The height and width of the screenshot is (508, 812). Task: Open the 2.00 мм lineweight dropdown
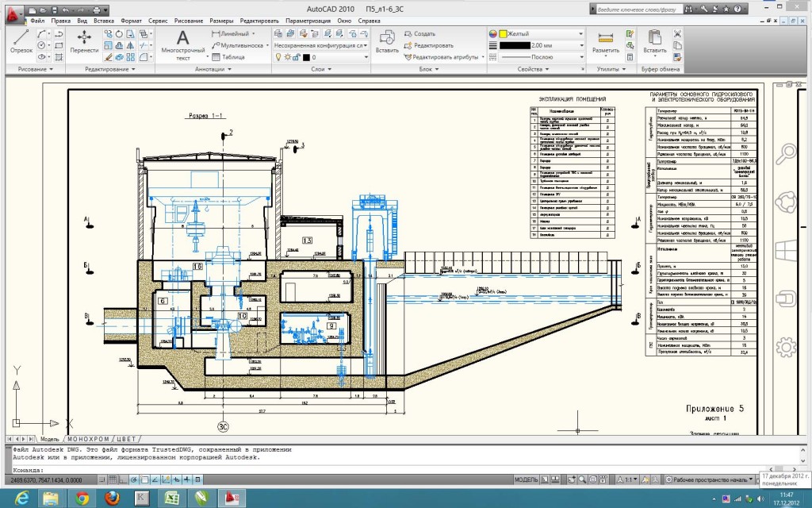click(542, 45)
